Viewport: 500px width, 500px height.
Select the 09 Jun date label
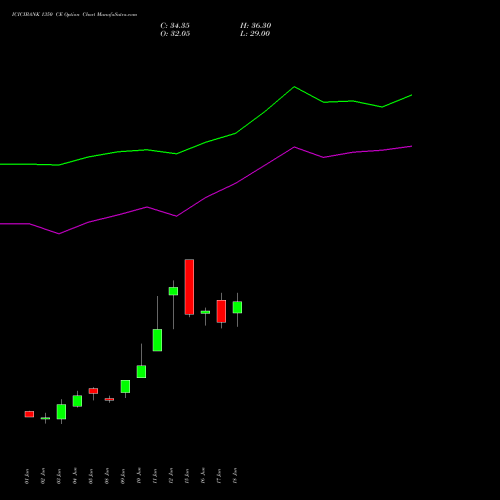(x=123, y=476)
